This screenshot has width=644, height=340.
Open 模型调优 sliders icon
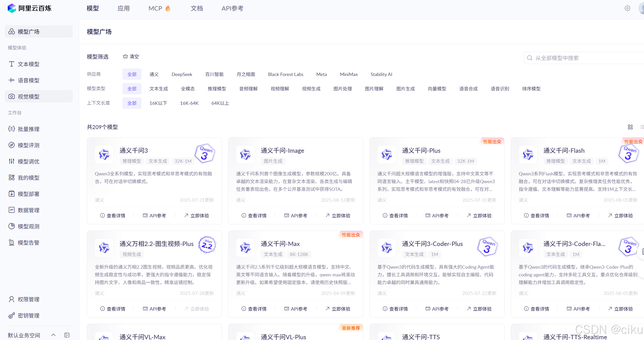point(12,161)
